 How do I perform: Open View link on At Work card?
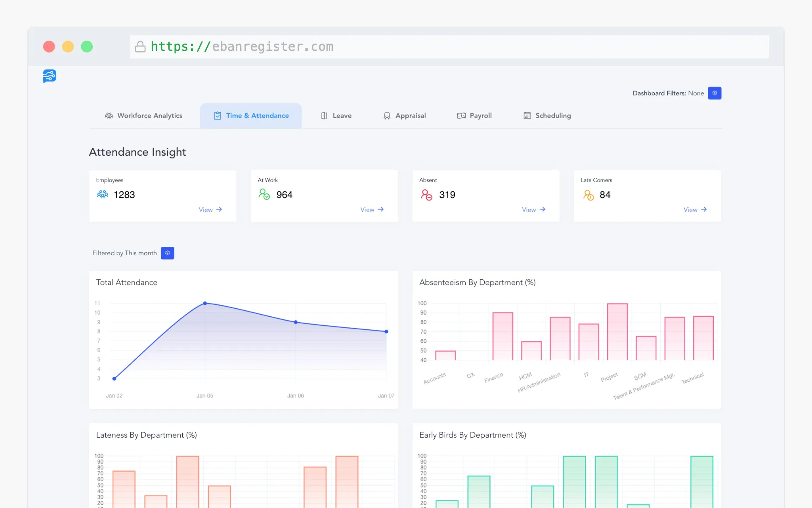tap(372, 210)
